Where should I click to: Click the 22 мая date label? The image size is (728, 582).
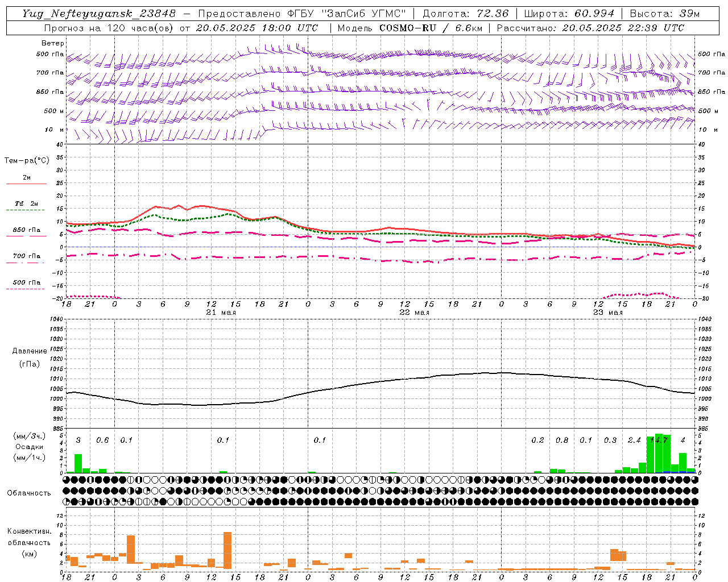tap(414, 313)
